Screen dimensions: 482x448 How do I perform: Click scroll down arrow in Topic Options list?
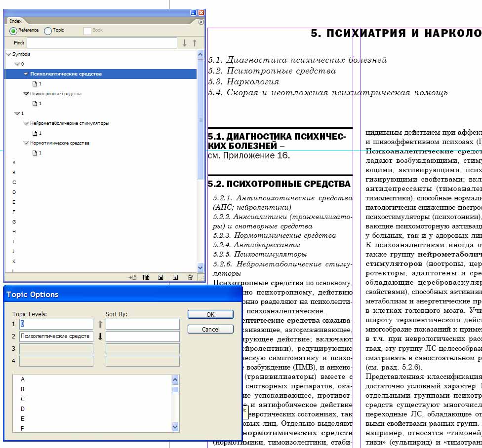(175, 427)
